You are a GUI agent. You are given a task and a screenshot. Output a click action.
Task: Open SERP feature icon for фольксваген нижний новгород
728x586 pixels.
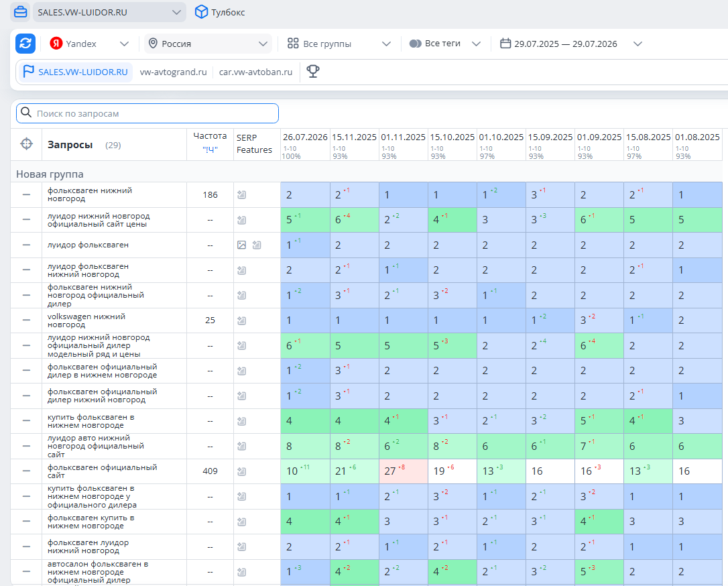(x=241, y=194)
